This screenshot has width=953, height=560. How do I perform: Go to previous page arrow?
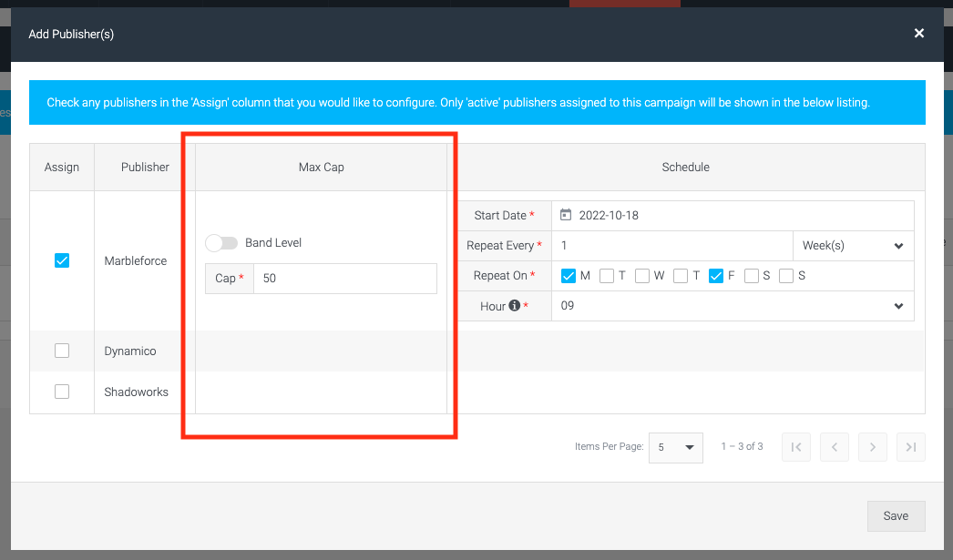(x=835, y=447)
